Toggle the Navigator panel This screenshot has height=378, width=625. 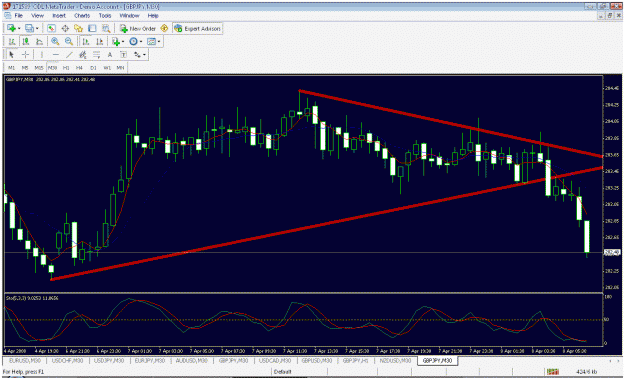[x=78, y=28]
